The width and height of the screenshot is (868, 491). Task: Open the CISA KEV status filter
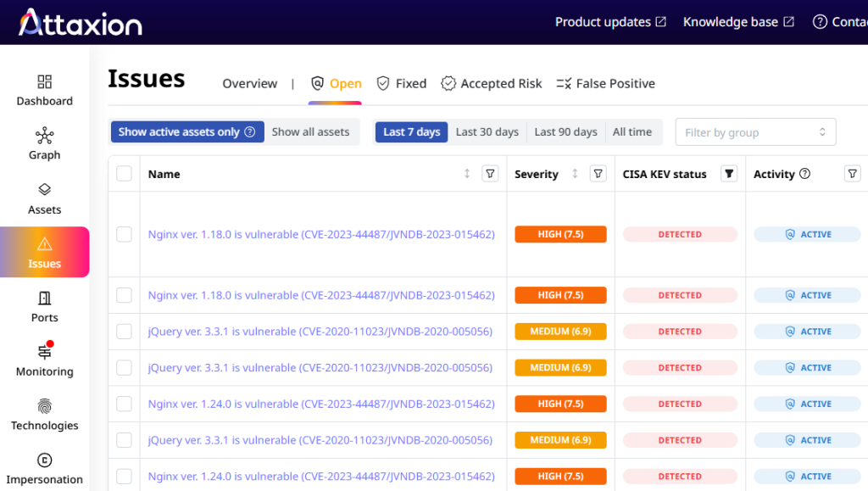coord(728,174)
